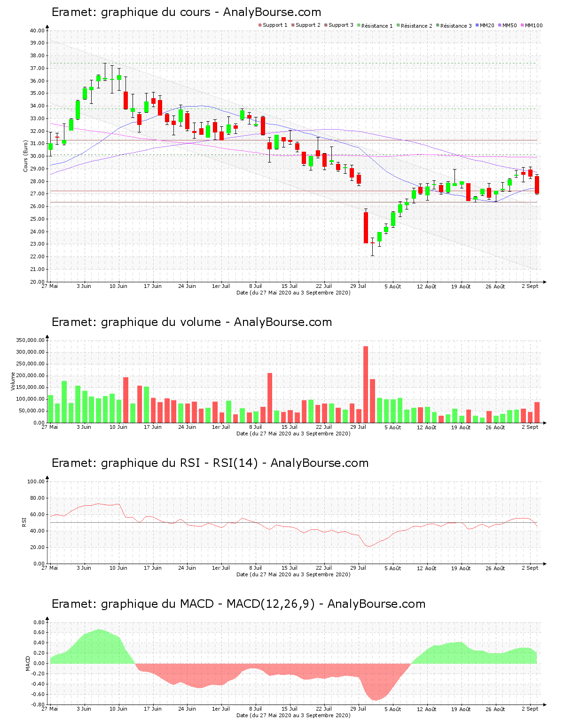The height and width of the screenshot is (728, 564).
Task: Click the 40.00 value on price axis
Action: point(37,31)
